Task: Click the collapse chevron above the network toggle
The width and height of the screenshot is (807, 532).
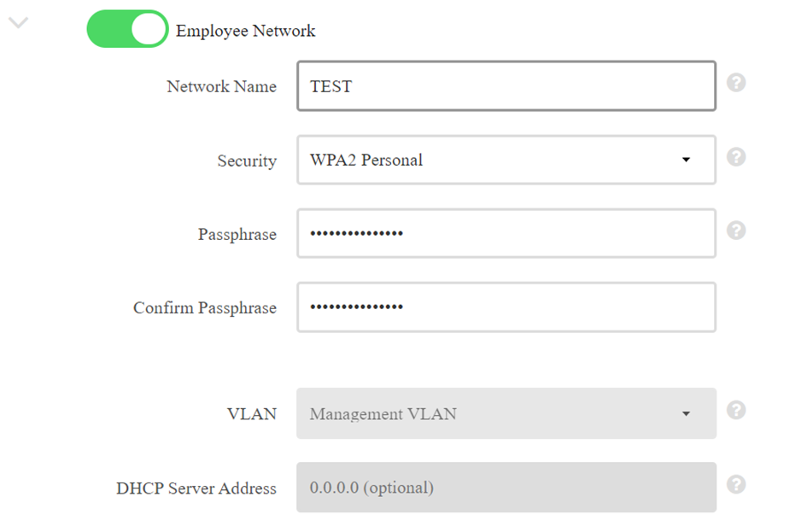Action: click(18, 23)
